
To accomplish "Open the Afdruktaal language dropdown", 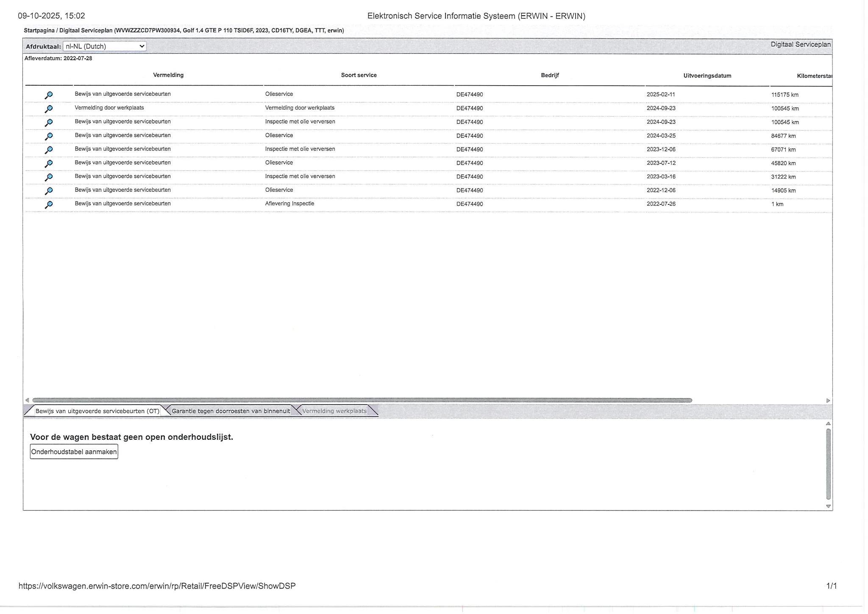I will tap(104, 46).
